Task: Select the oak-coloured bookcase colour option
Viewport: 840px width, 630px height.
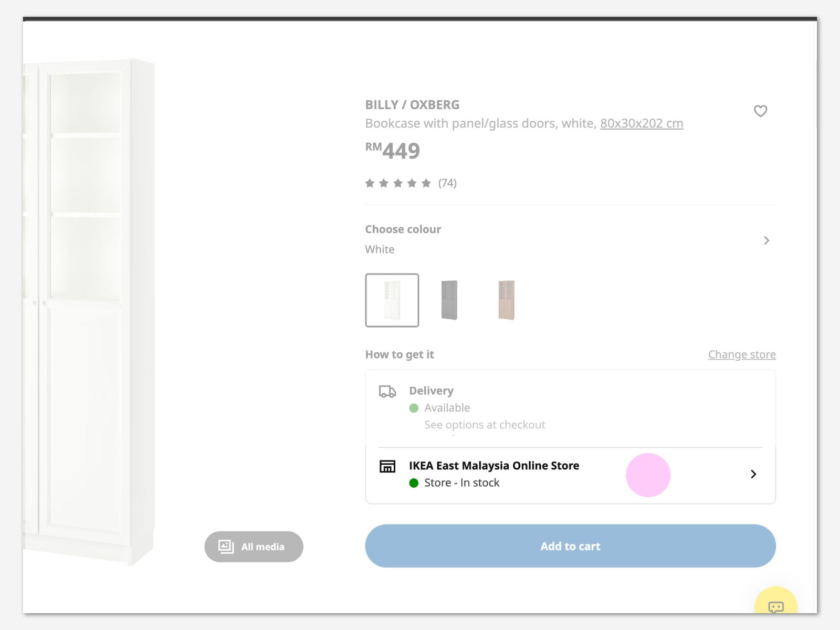Action: coord(507,300)
